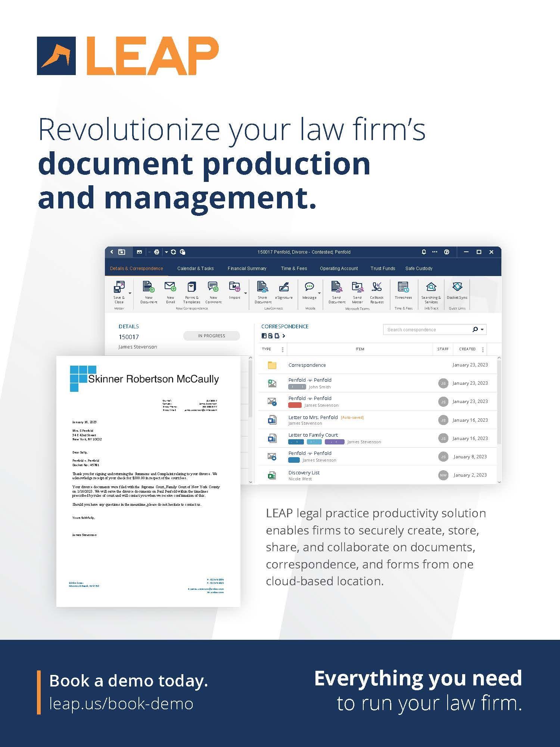
Task: Click the STAFF column header
Action: [443, 349]
